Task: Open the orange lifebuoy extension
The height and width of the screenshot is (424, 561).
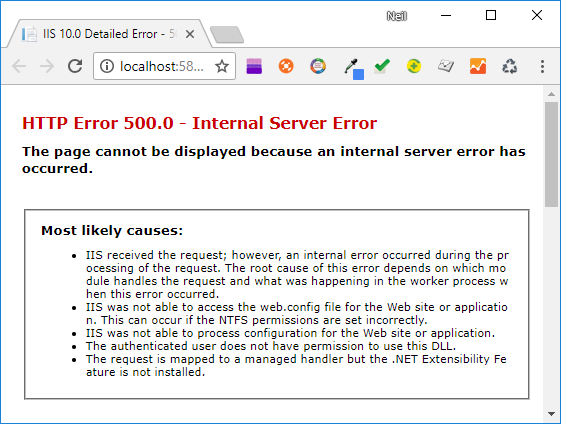Action: point(286,66)
